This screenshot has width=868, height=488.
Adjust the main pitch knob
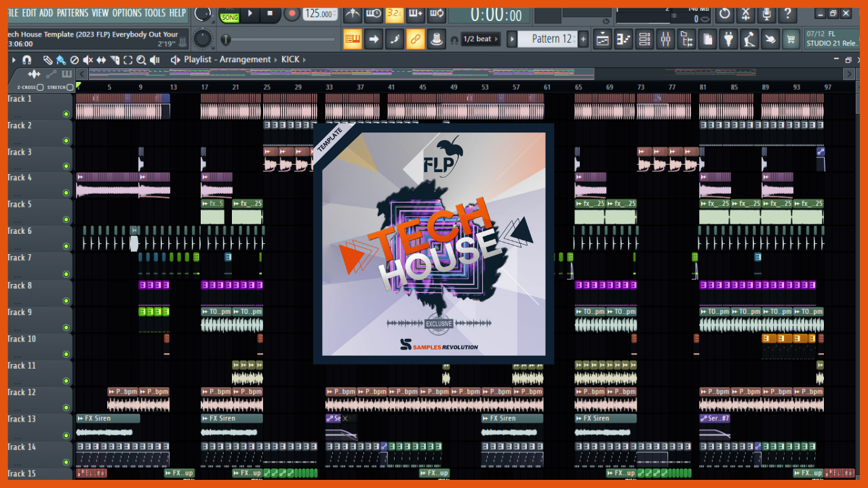coord(202,39)
